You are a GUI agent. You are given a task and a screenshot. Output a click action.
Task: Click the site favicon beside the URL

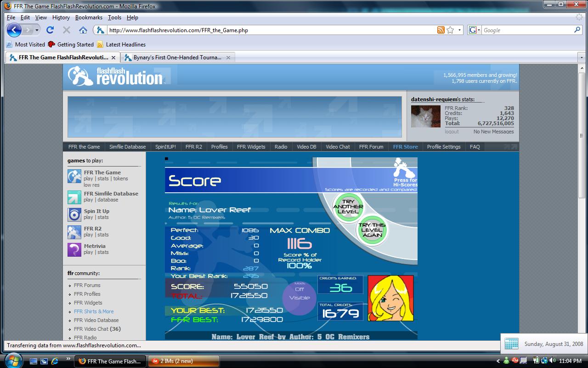[x=101, y=30]
